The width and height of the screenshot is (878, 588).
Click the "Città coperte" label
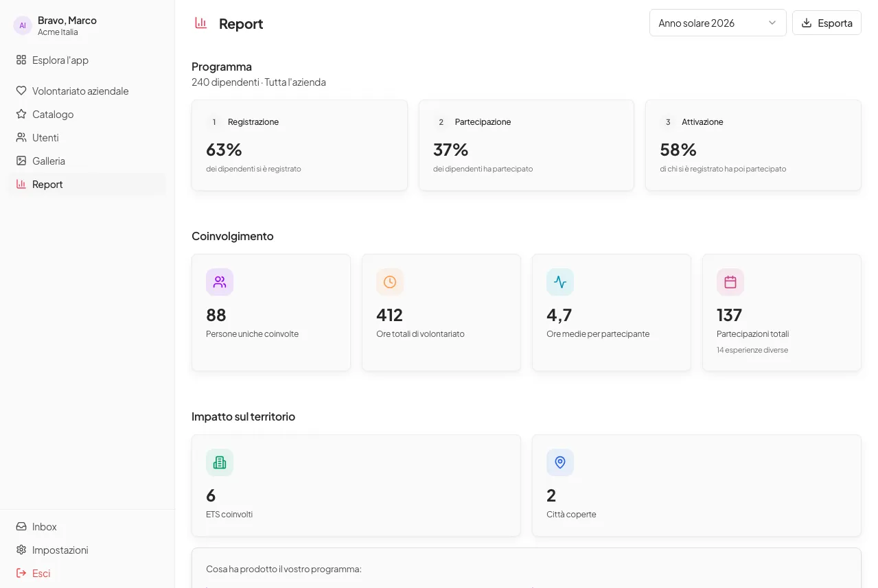tap(571, 514)
